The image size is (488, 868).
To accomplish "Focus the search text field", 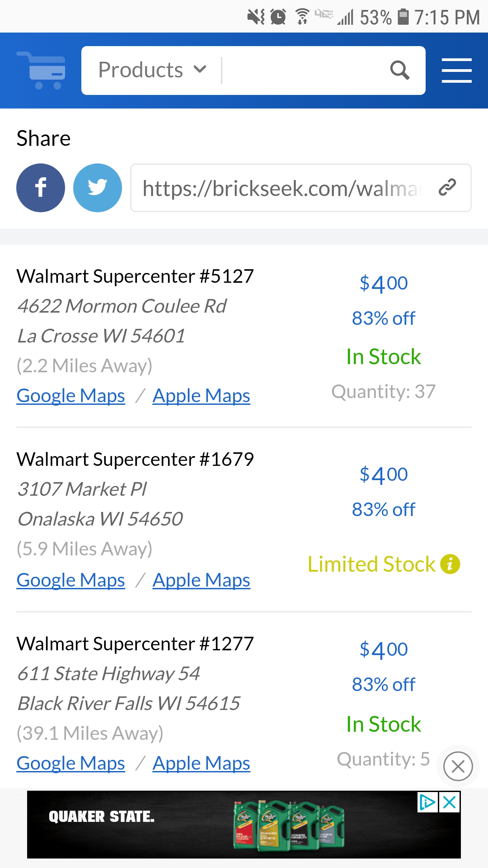I will [x=303, y=71].
